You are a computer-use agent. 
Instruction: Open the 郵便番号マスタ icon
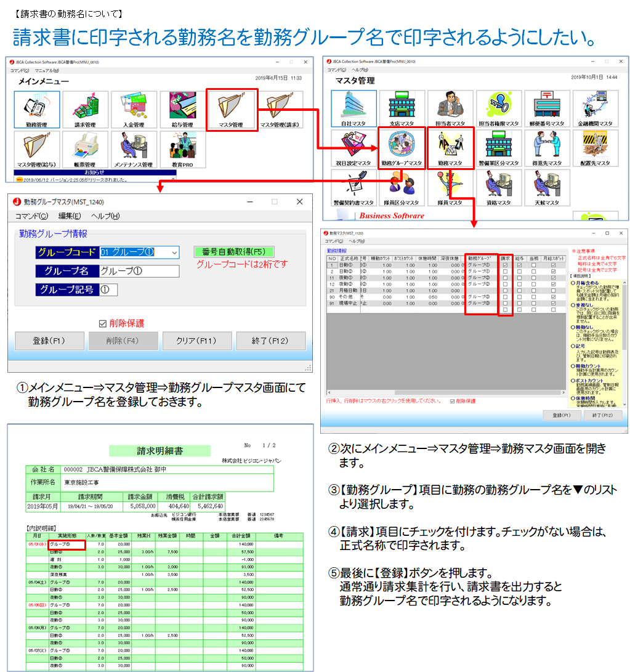[x=547, y=108]
